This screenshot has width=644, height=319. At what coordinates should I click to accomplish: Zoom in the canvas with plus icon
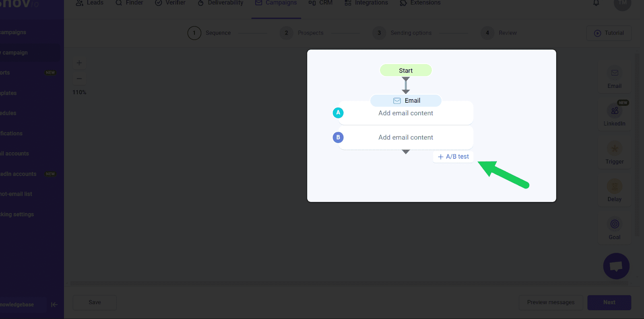[79, 63]
